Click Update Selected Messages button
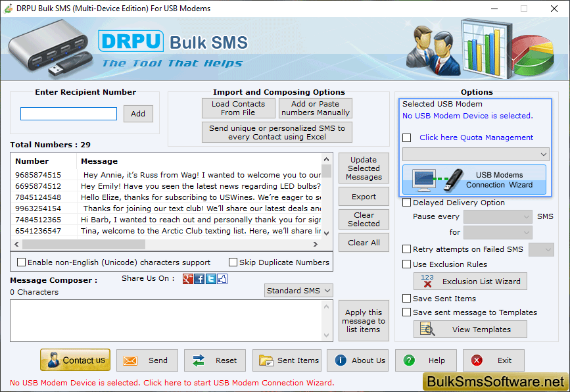Screen dimensions: 570x392 [x=364, y=168]
